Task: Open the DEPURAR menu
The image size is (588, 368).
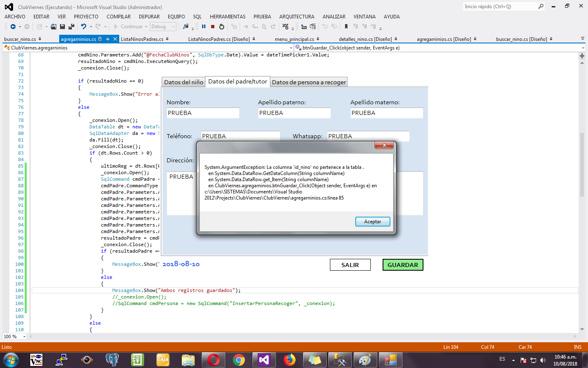Action: point(149,17)
